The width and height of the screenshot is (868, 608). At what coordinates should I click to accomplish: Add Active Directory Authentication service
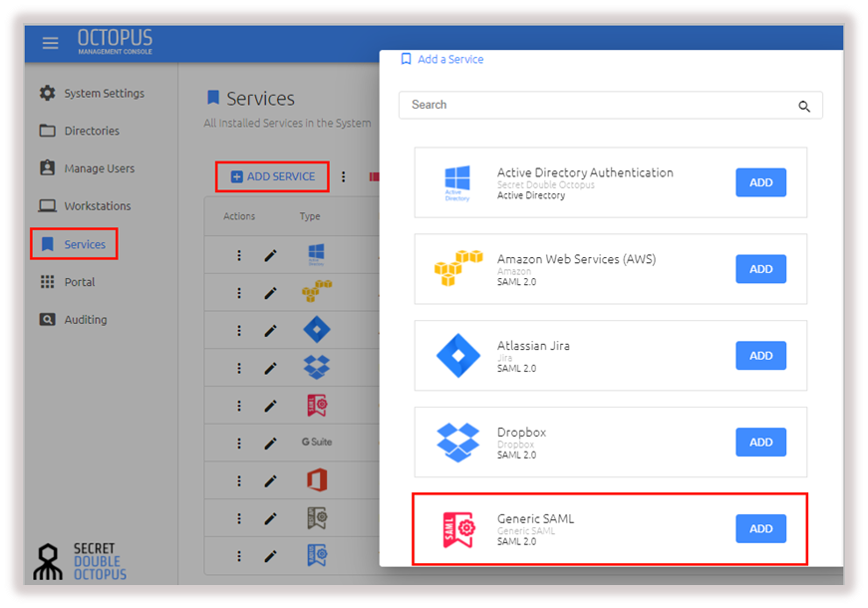pyautogui.click(x=760, y=182)
